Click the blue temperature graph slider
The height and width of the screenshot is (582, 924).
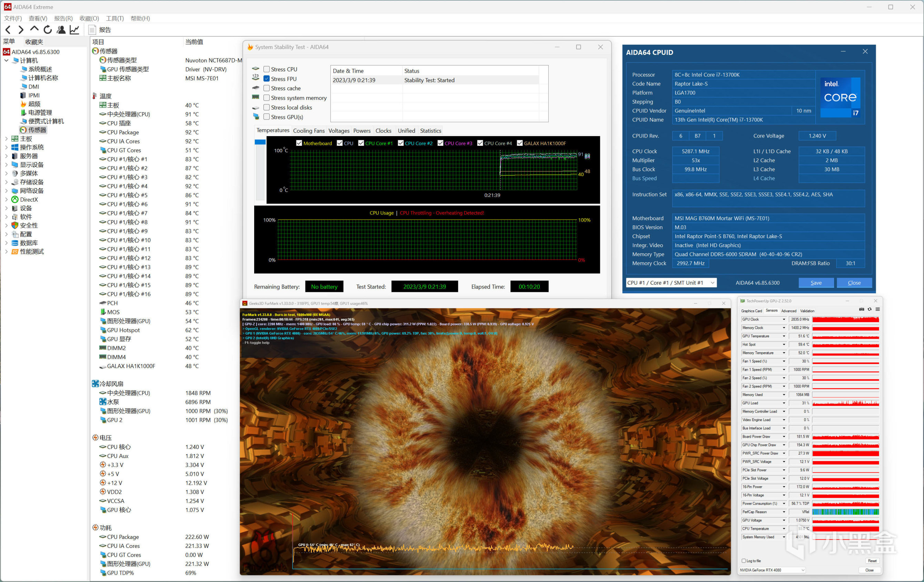point(260,142)
